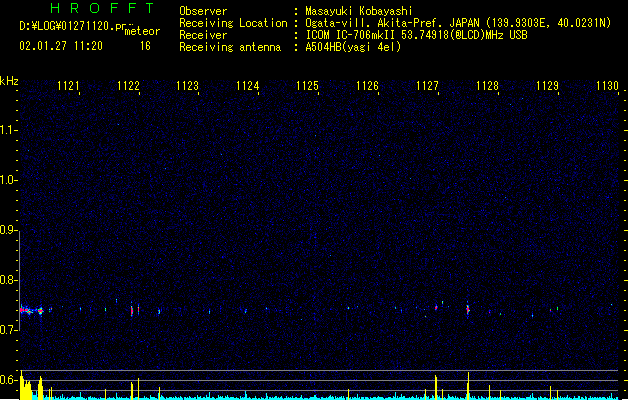Click the ICOM IC-706mkII receiver text

click(351, 35)
